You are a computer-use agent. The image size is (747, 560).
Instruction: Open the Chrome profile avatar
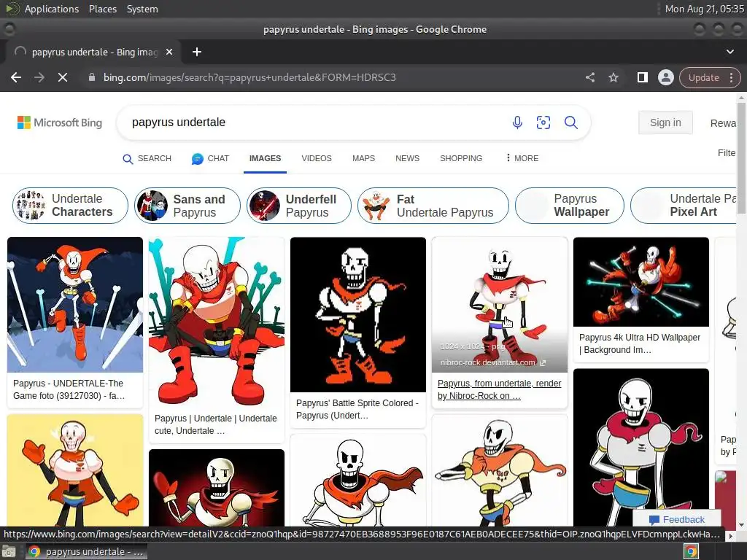tap(665, 77)
